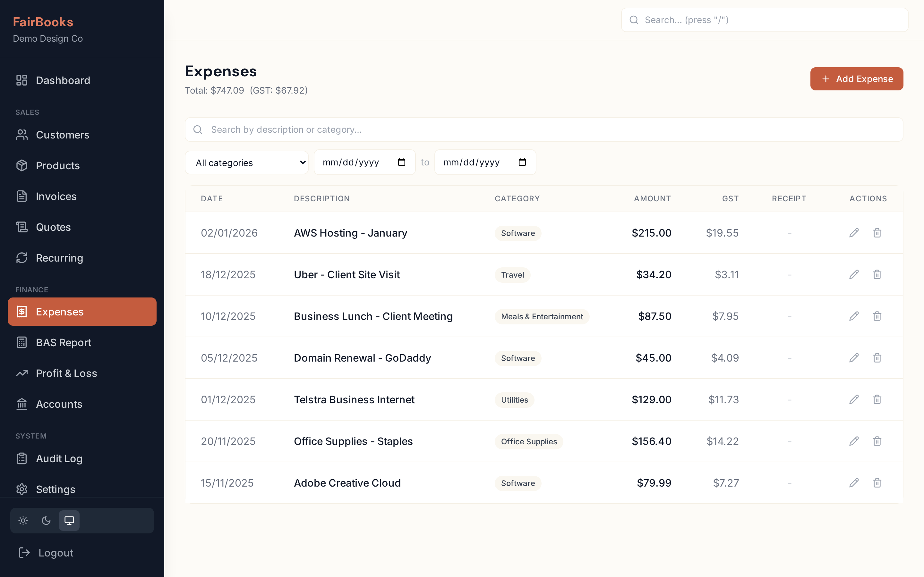Select the Recurring sync icon
The height and width of the screenshot is (577, 924).
coord(22,258)
